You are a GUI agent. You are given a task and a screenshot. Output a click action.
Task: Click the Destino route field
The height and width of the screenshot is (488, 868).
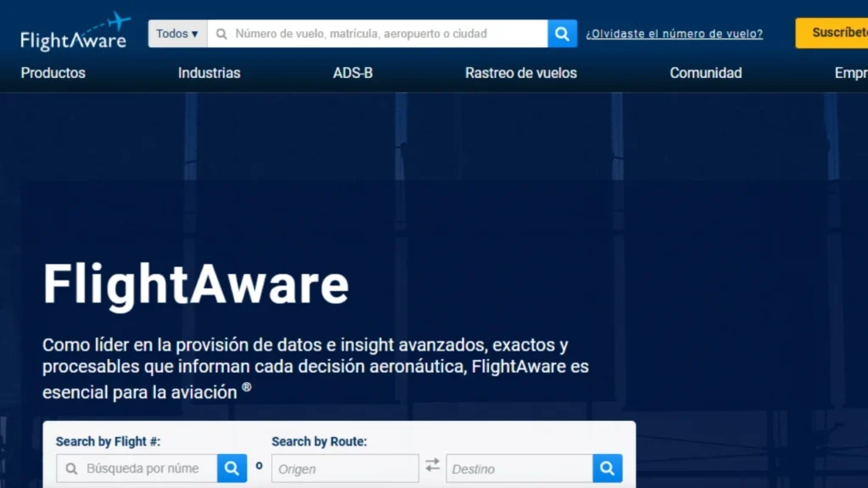pos(520,469)
